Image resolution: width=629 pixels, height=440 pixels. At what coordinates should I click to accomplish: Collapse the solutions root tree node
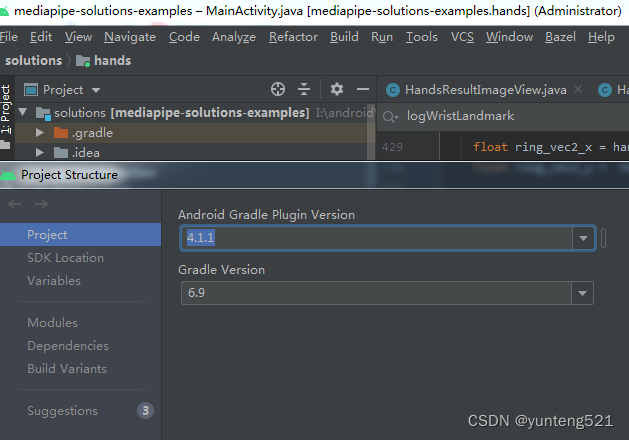click(x=23, y=112)
